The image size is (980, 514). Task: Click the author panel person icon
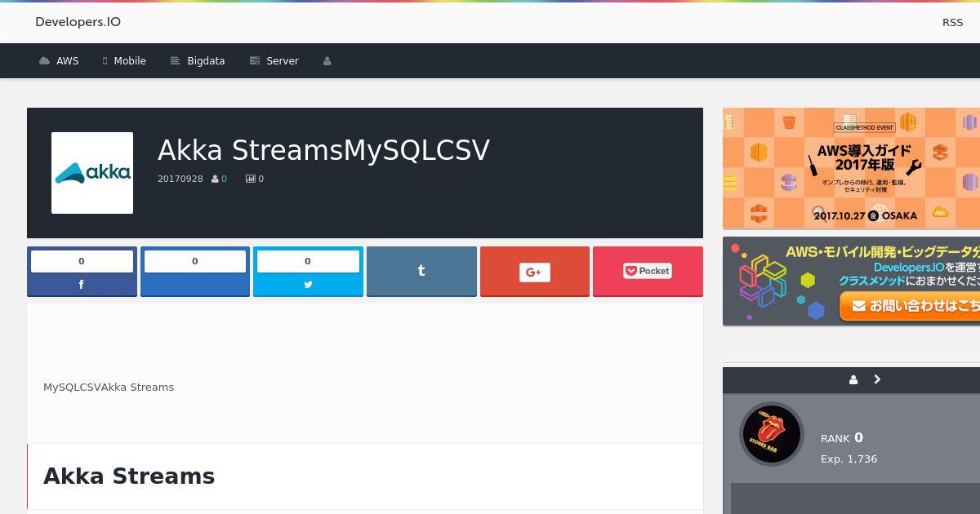[x=853, y=380]
